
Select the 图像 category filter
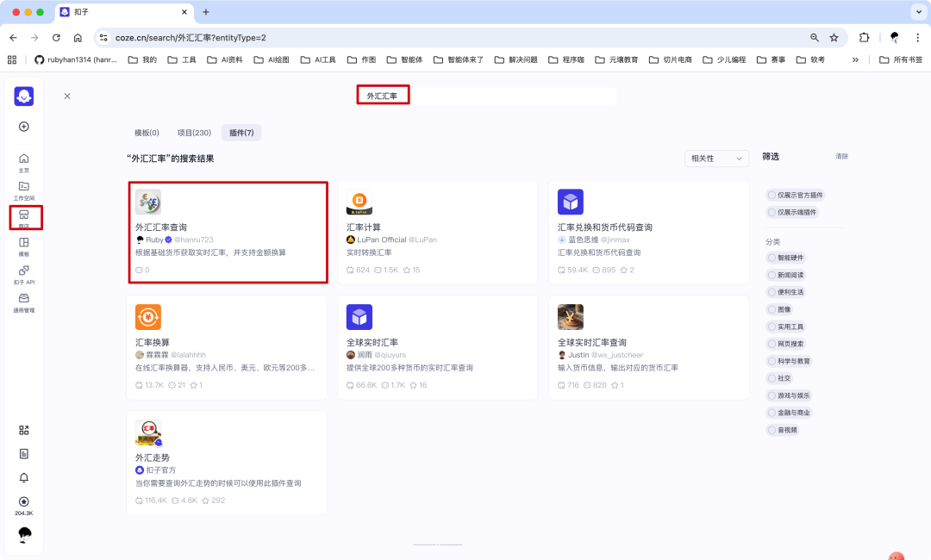(779, 309)
